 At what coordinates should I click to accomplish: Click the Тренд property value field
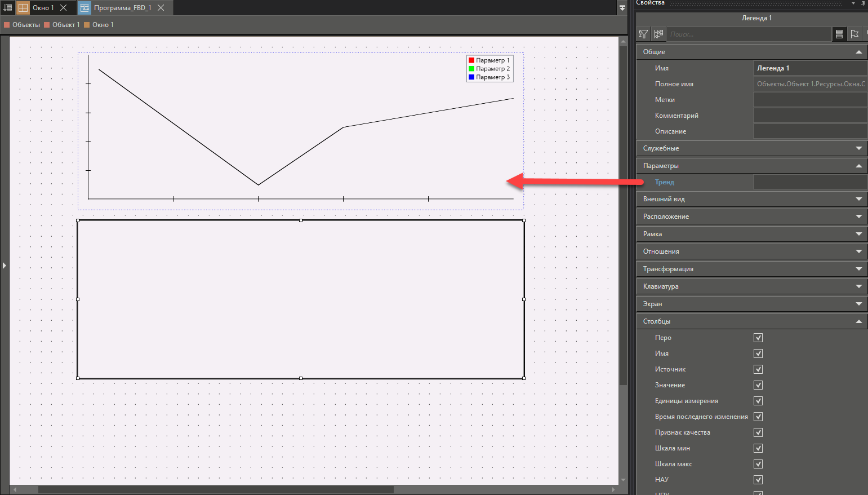click(x=809, y=182)
